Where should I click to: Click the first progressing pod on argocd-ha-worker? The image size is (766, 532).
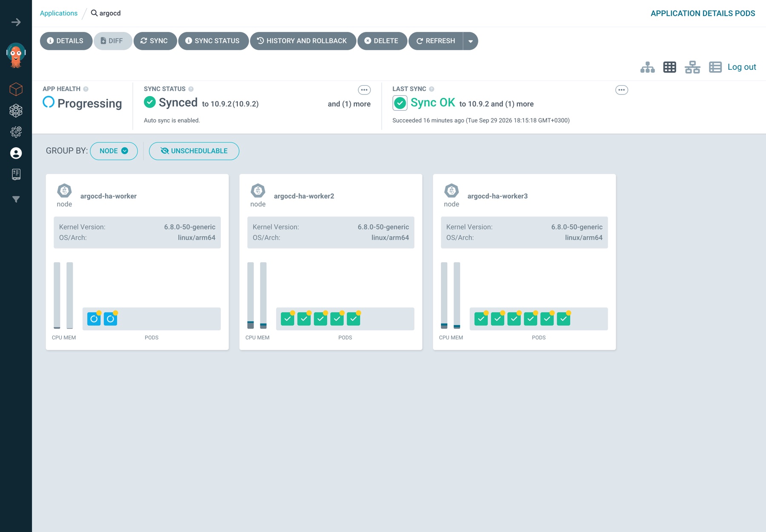click(x=94, y=319)
